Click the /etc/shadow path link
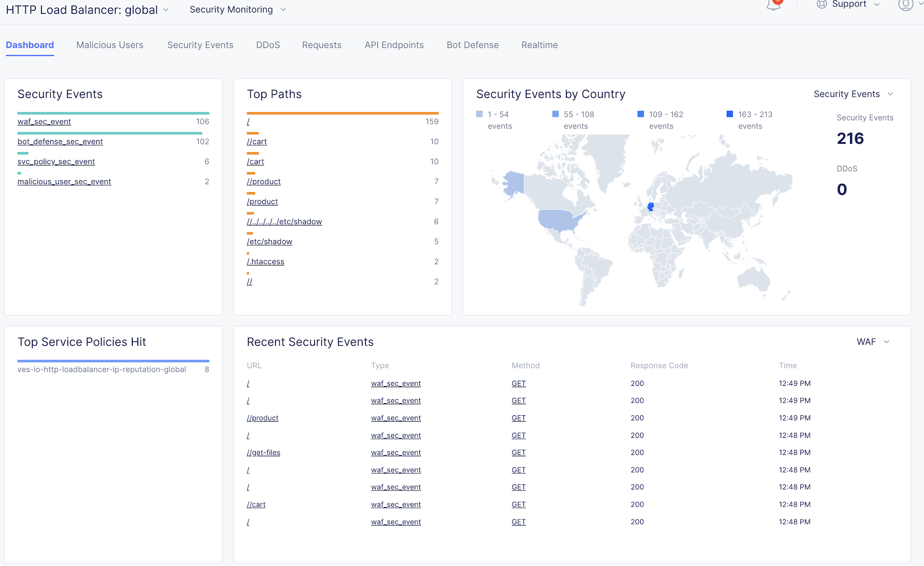 point(270,242)
